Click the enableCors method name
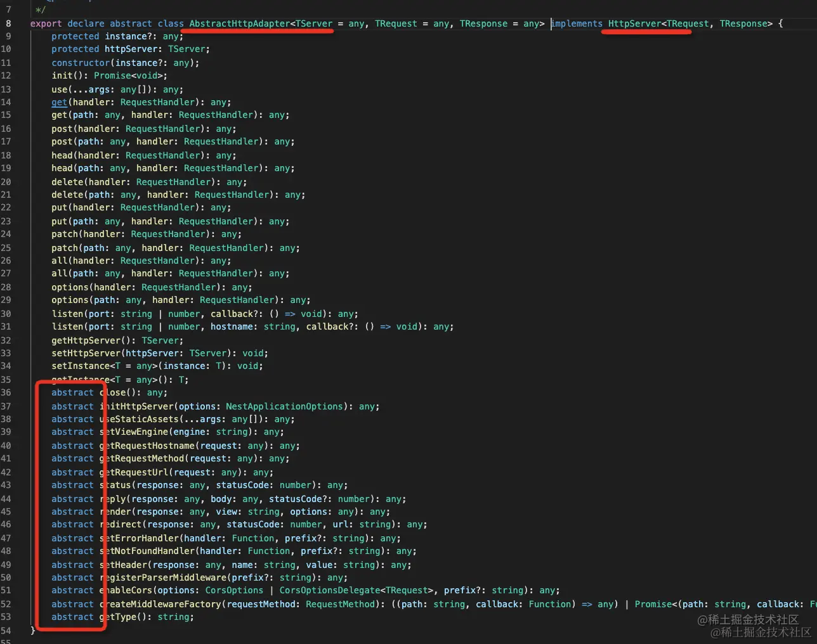The width and height of the screenshot is (817, 644). pyautogui.click(x=126, y=590)
